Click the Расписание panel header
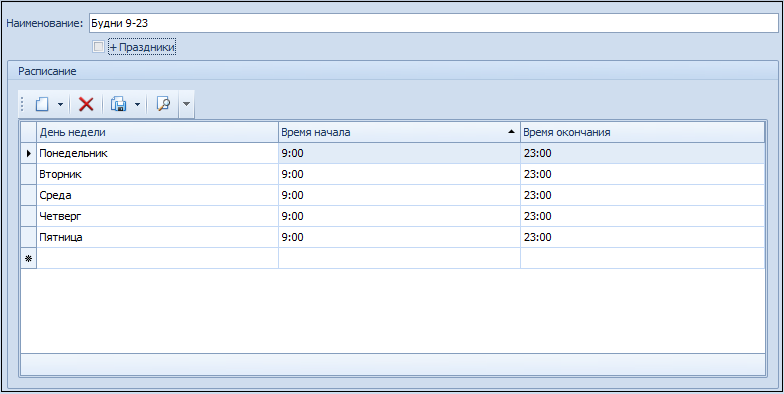Viewport: 784px width, 394px height. 392,71
